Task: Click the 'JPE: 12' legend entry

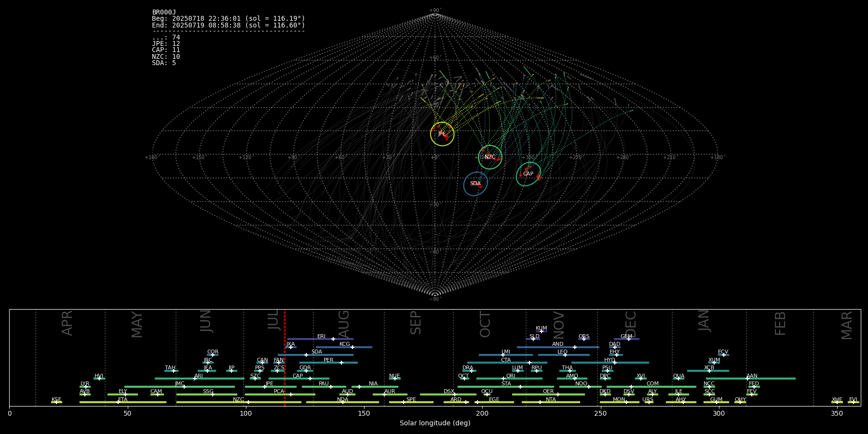Action: click(166, 44)
